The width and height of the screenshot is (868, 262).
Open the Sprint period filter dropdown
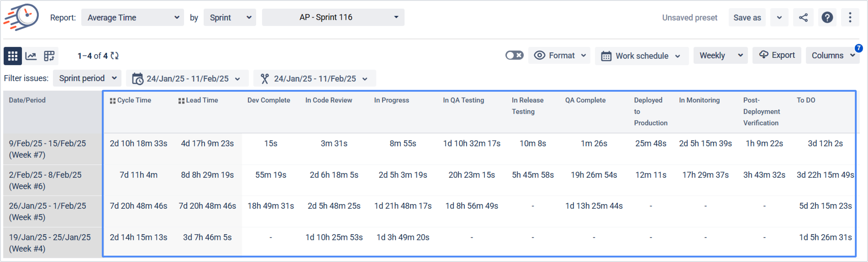(87, 78)
